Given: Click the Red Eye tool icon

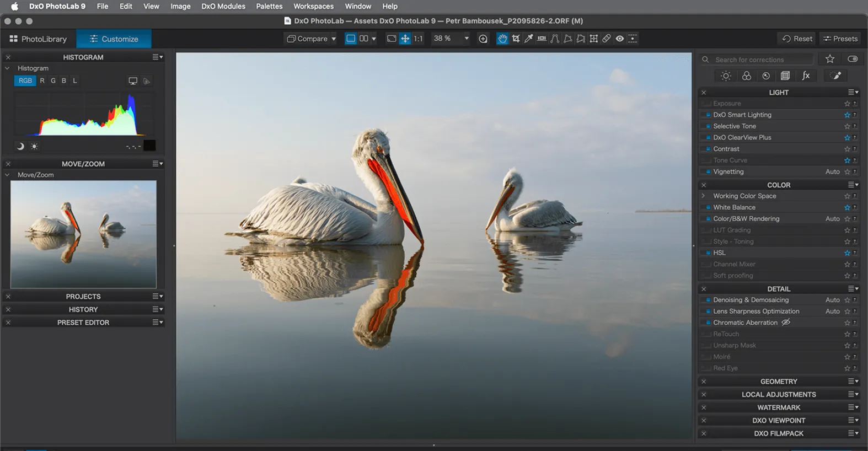Looking at the screenshot, I should [x=620, y=39].
